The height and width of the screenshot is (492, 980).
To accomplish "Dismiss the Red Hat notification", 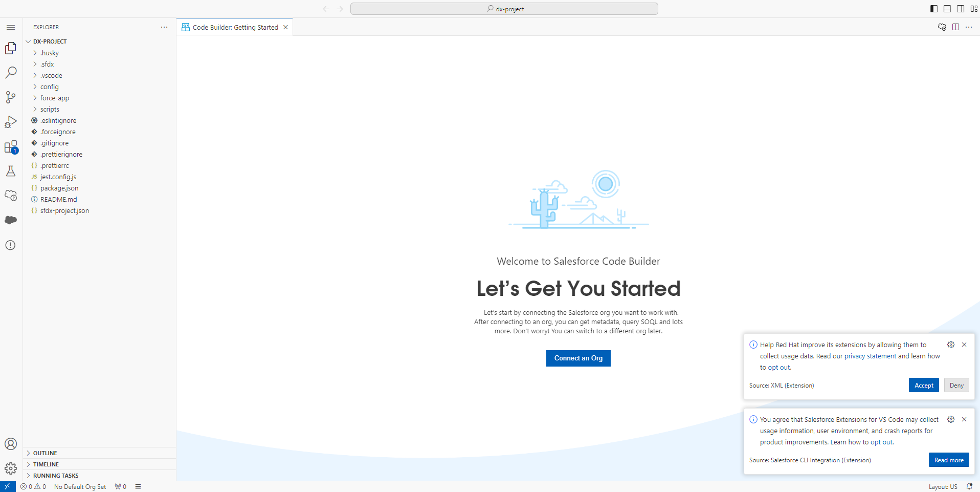I will 964,345.
